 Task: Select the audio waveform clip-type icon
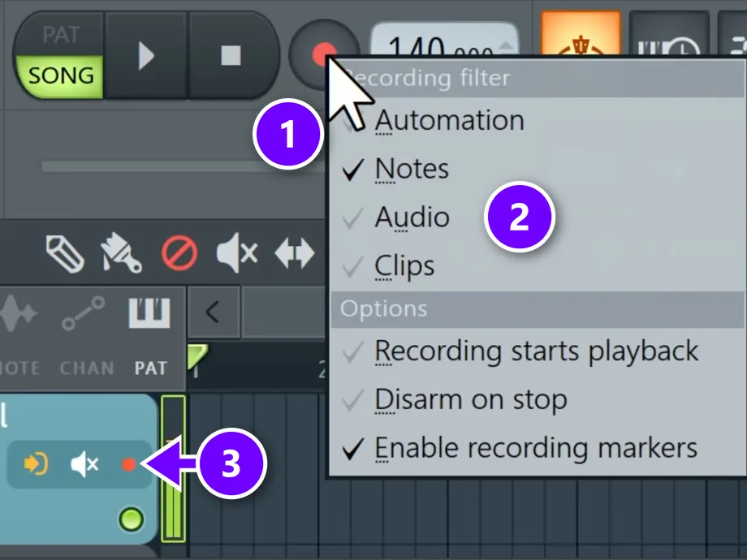[18, 314]
